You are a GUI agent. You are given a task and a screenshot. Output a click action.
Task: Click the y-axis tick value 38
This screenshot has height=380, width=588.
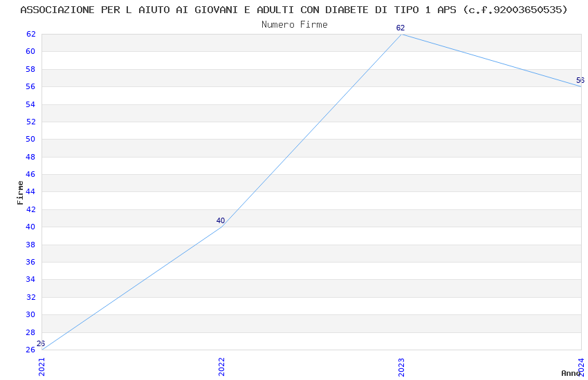[x=30, y=245]
